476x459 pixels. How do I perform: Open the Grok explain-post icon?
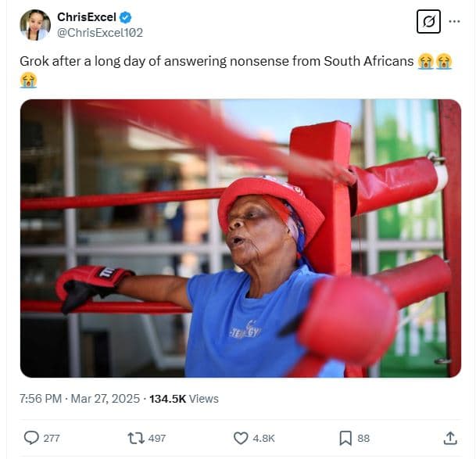tap(428, 22)
